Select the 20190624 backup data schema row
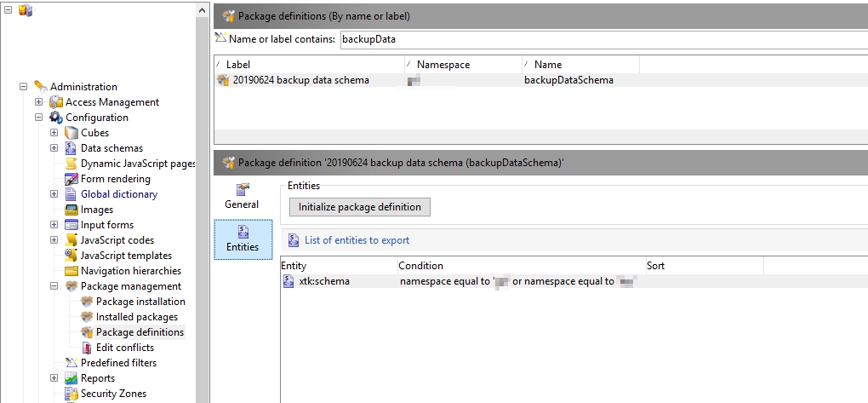The height and width of the screenshot is (403, 868). [301, 80]
